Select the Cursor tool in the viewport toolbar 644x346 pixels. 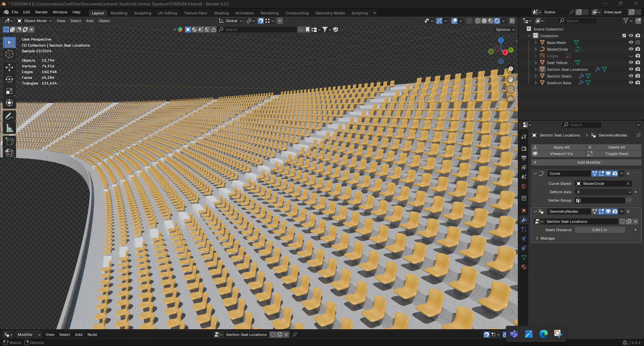tap(9, 54)
